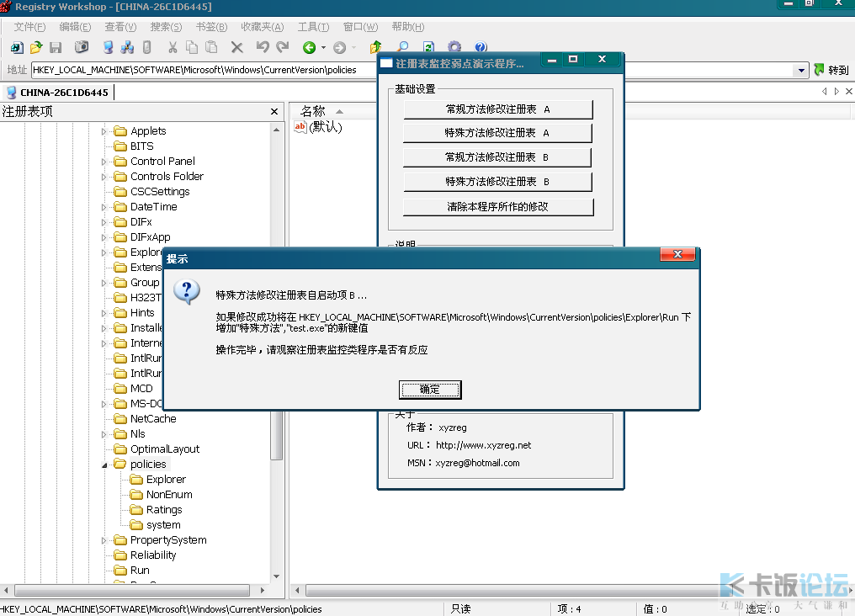This screenshot has height=616, width=855.
Task: Click 确定 button in the prompt dialog
Action: point(430,390)
